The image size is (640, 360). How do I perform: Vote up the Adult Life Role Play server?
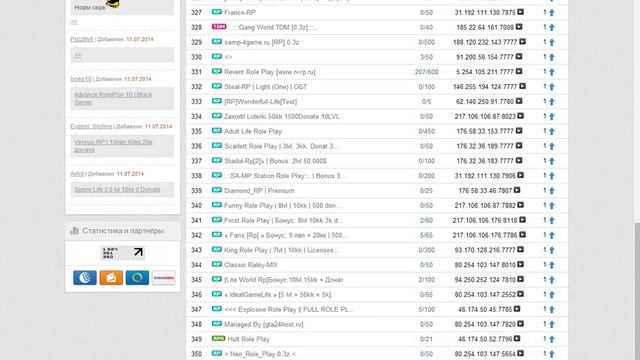(552, 131)
